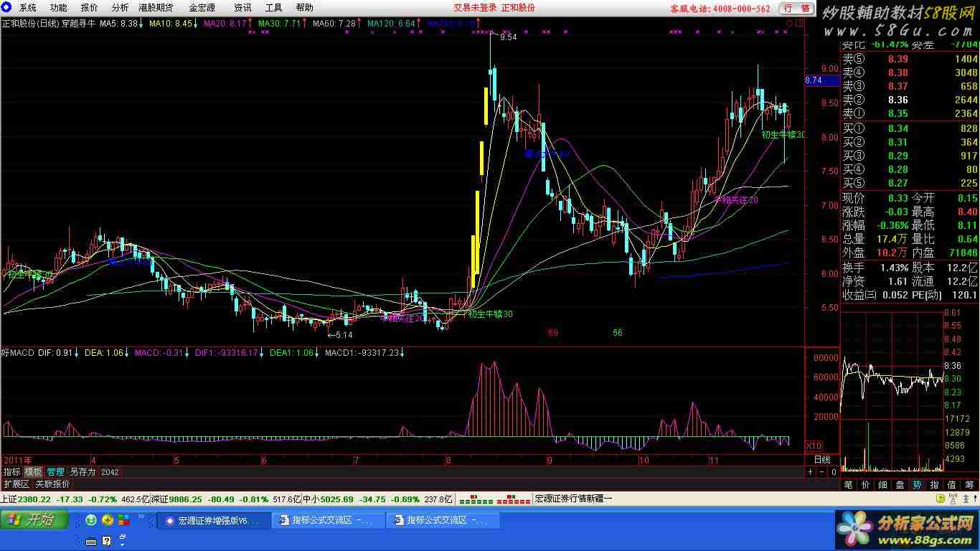Open 宏源证券增强版V6 taskbar item

213,521
